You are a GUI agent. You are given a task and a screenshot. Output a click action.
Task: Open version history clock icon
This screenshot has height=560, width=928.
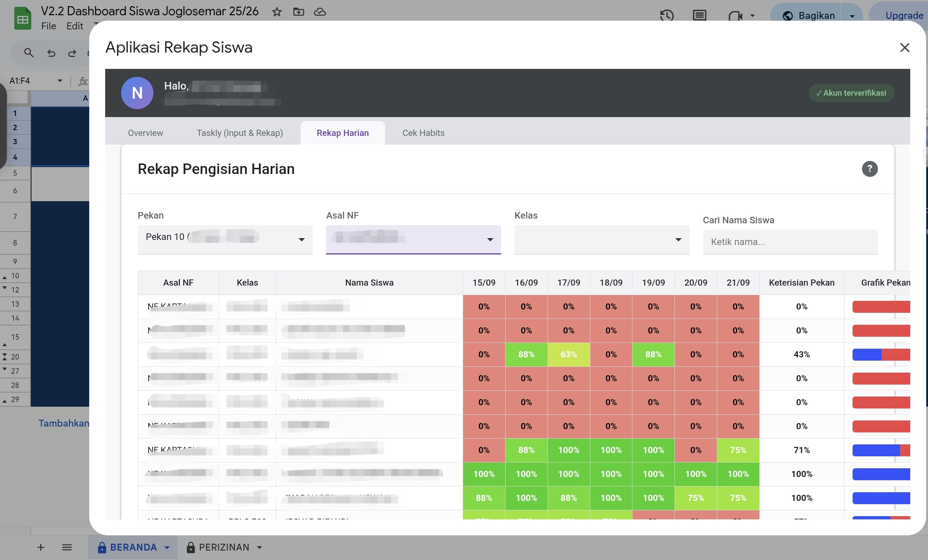667,16
